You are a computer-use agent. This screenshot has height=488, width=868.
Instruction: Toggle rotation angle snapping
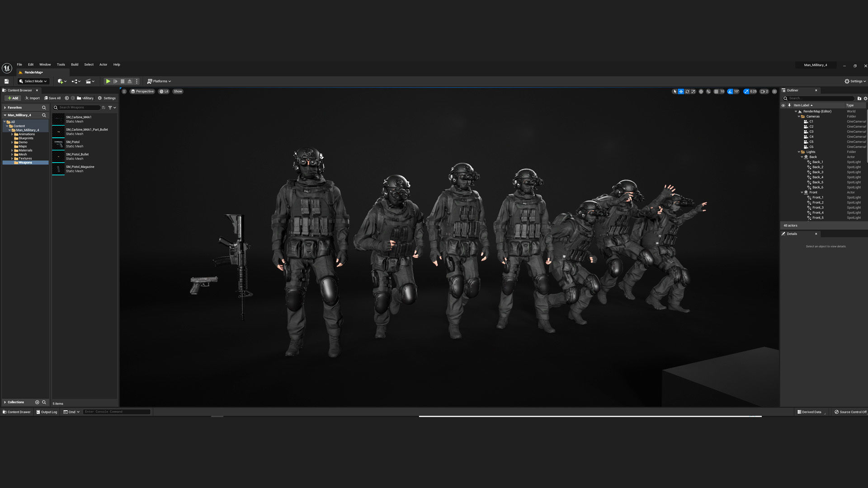pyautogui.click(x=730, y=91)
